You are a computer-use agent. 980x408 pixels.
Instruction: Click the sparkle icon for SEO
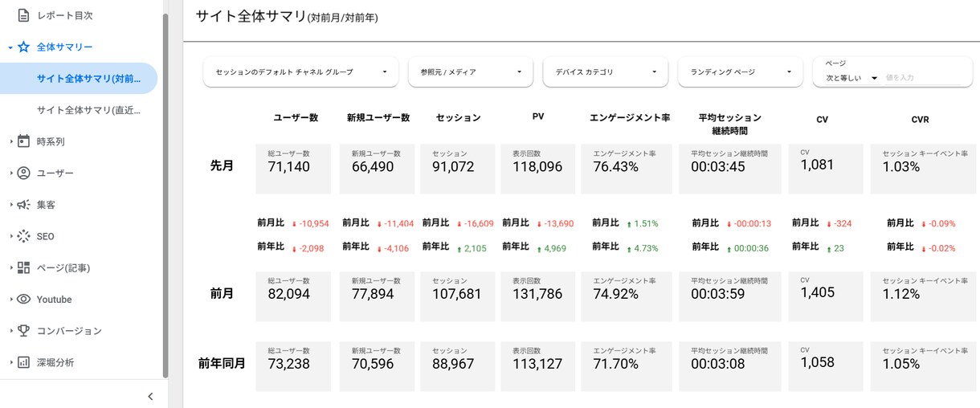pyautogui.click(x=23, y=236)
